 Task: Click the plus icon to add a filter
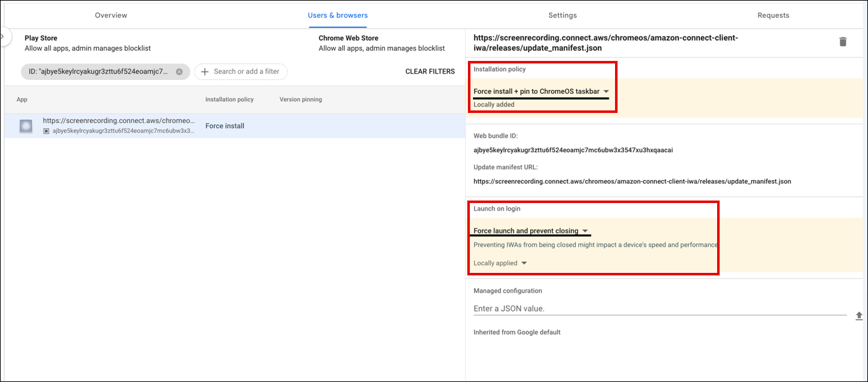204,72
